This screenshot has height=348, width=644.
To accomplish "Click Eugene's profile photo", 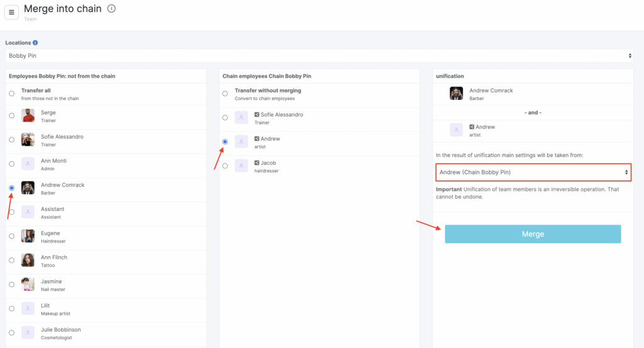I will [28, 236].
